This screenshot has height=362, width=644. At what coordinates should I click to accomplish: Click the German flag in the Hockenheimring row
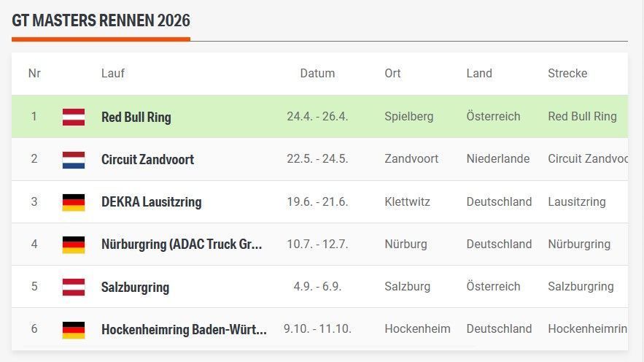pyautogui.click(x=74, y=328)
